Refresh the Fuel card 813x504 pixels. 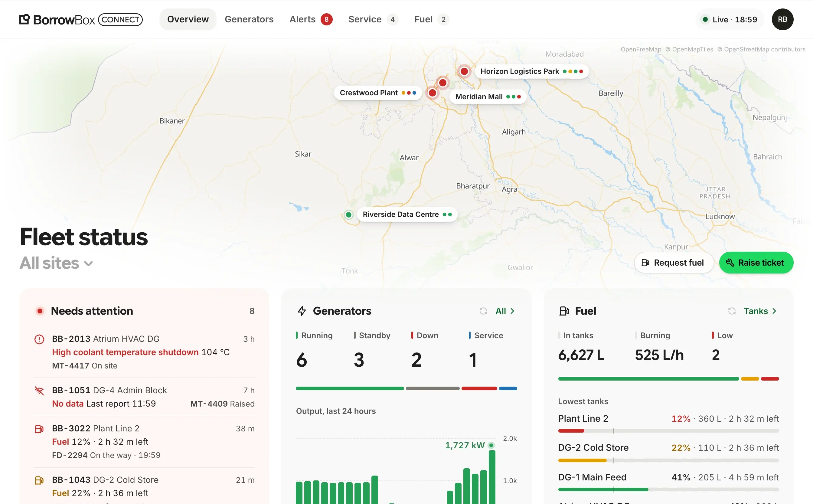(x=732, y=311)
